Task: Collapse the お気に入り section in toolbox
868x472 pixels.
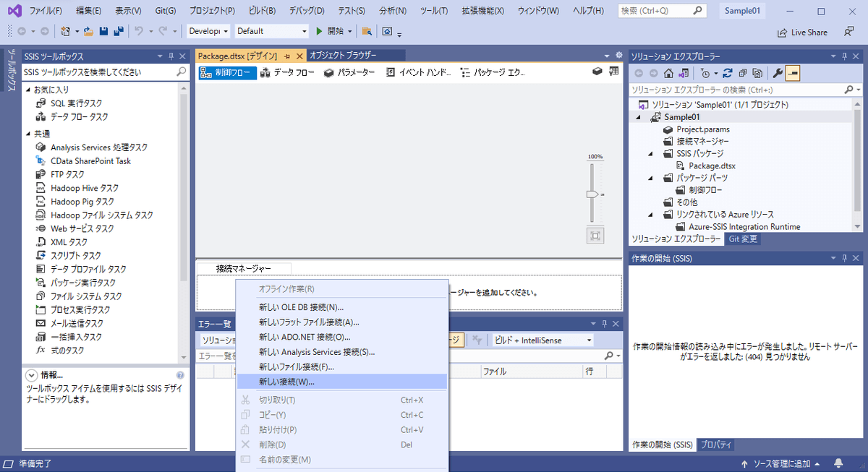Action: coord(29,90)
